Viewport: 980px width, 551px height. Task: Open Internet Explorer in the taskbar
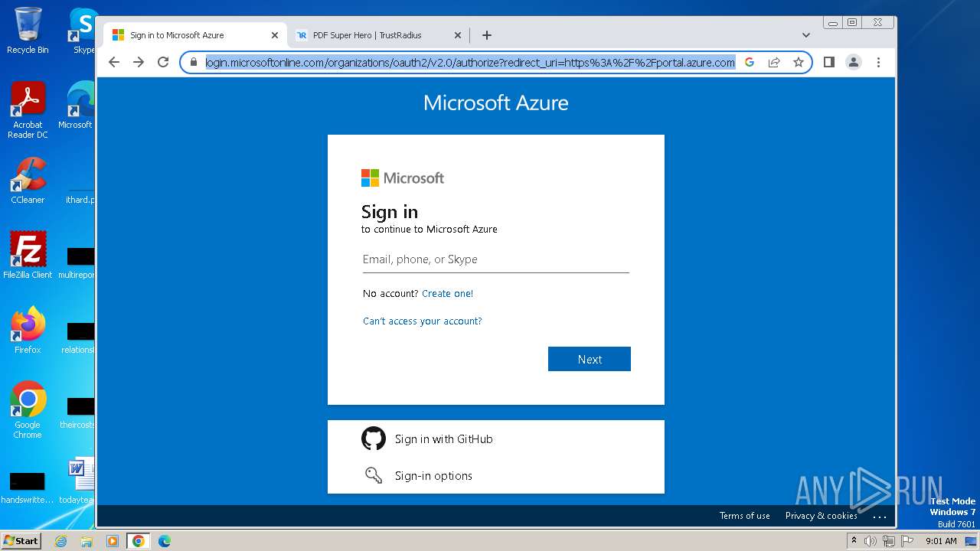tap(61, 541)
